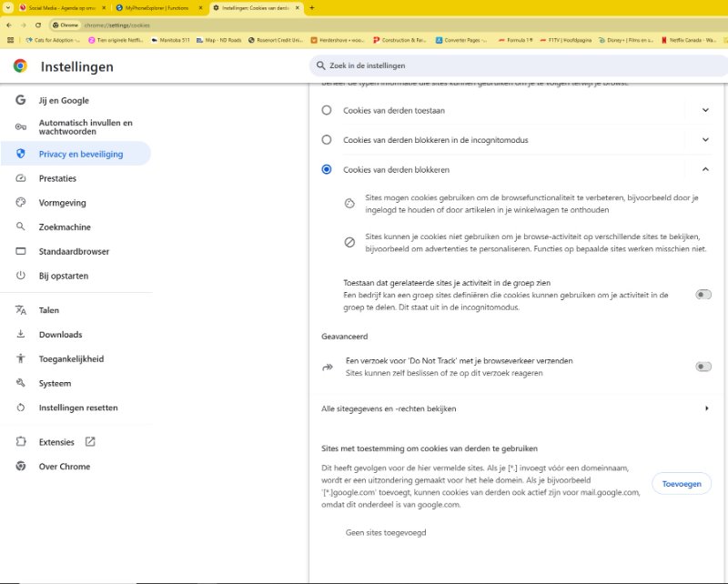Expand blokkeren in de incognitomodus details
This screenshot has height=584, width=728.
click(x=705, y=140)
